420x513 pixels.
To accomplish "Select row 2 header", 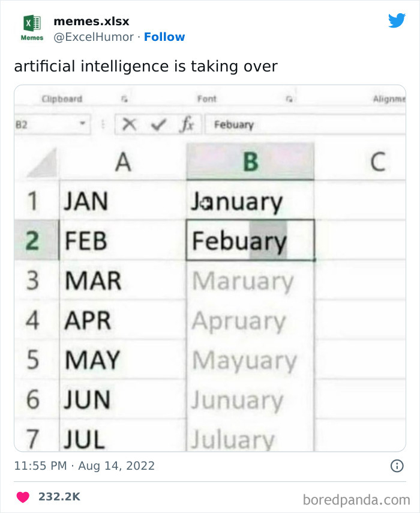I will 33,239.
